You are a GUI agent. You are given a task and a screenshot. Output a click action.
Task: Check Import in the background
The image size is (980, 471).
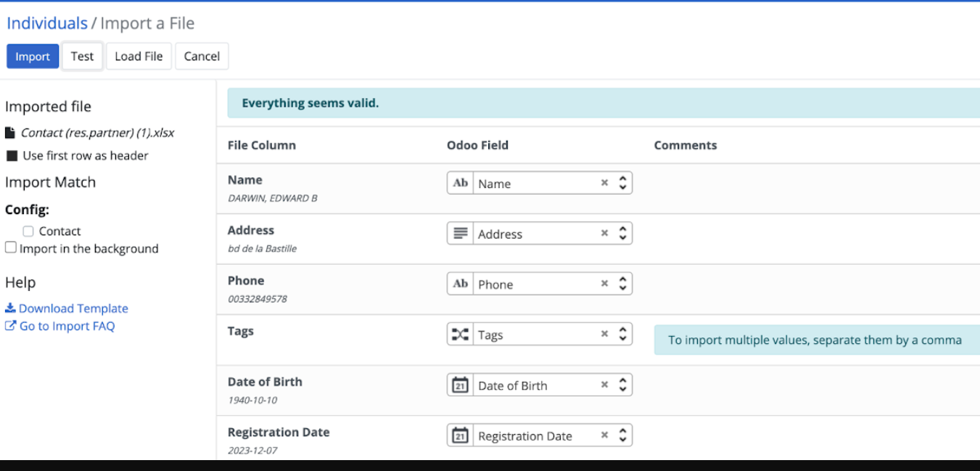10,247
